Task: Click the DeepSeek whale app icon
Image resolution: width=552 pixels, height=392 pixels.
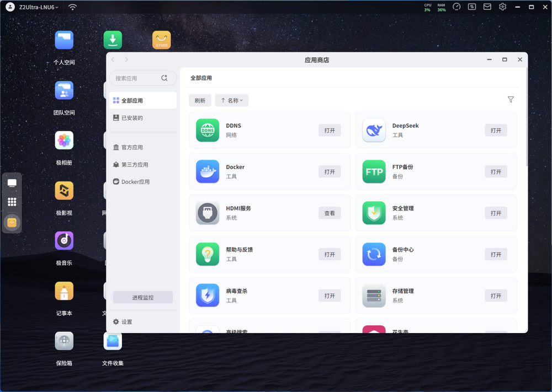Action: [x=374, y=130]
